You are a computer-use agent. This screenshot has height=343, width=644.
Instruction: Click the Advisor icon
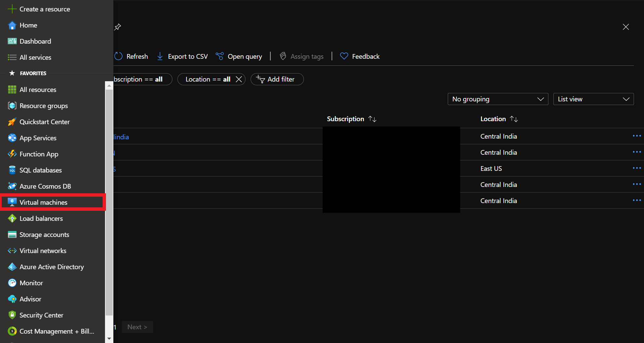click(x=12, y=299)
